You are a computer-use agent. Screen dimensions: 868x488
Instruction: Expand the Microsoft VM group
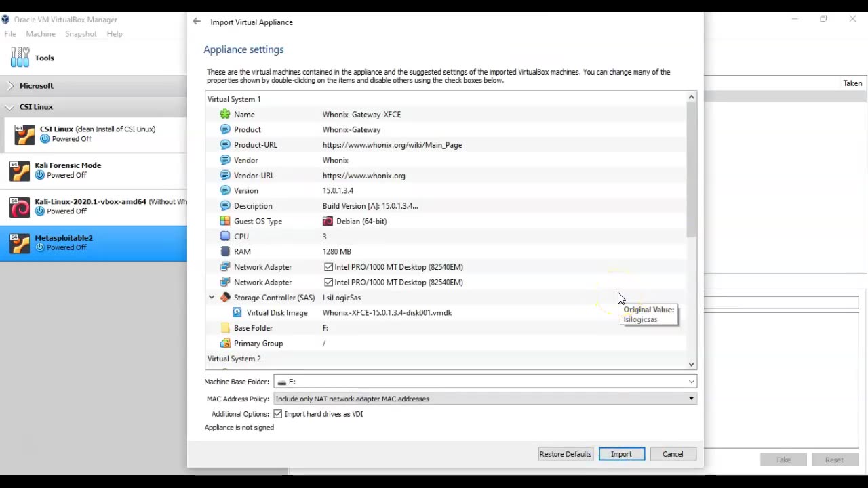point(11,86)
